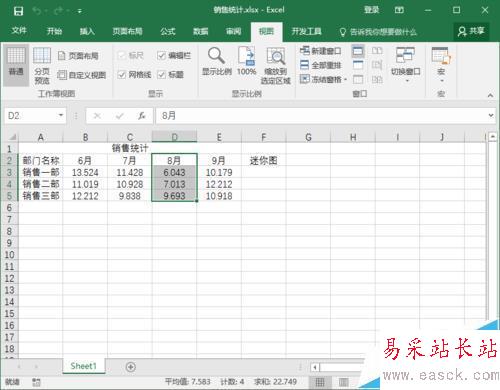Click the 共享 share button
The image size is (500, 390).
click(471, 31)
